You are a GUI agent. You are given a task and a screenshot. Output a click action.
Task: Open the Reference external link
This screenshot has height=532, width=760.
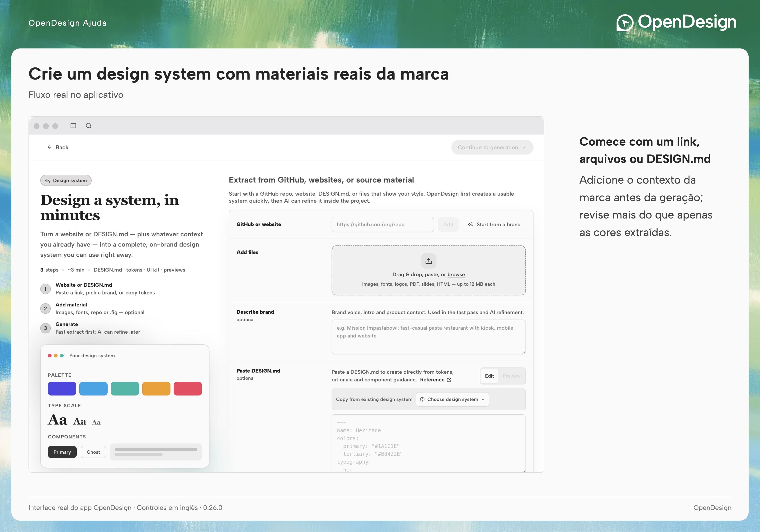(x=435, y=380)
